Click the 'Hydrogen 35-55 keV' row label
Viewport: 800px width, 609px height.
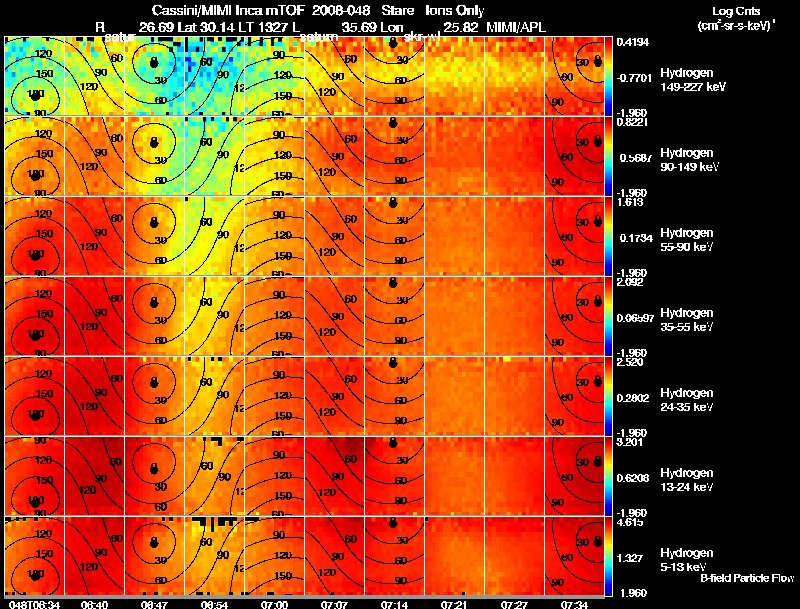point(686,319)
